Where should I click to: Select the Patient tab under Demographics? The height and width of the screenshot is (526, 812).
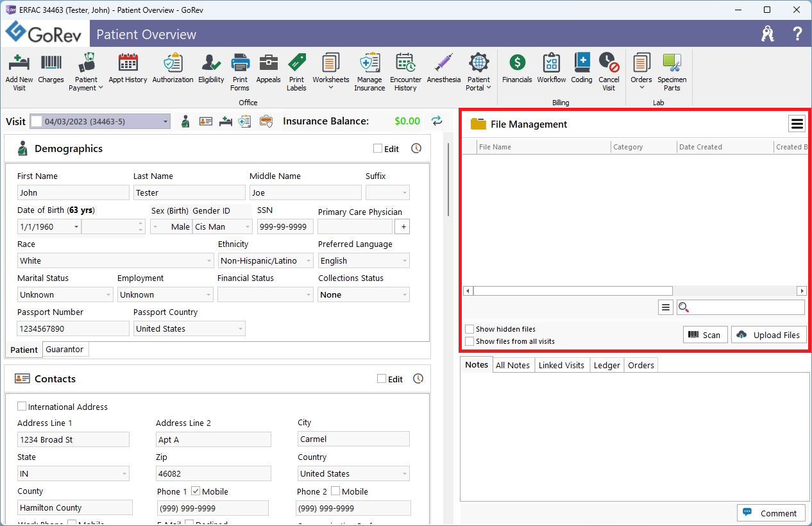pos(24,350)
